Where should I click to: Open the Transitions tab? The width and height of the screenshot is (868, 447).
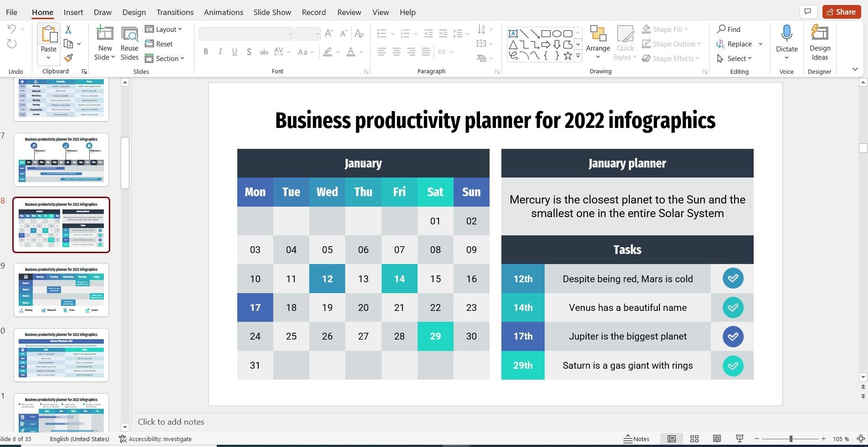[x=175, y=12]
